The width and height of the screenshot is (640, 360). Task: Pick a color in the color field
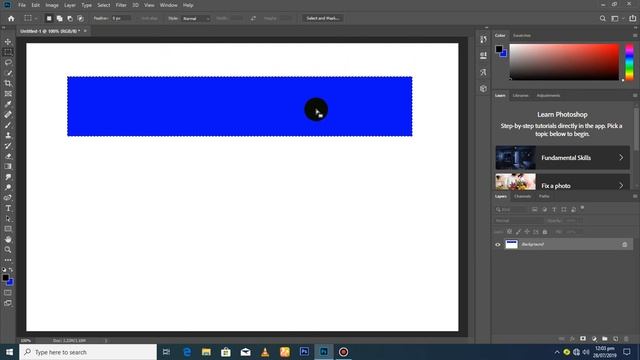(564, 62)
